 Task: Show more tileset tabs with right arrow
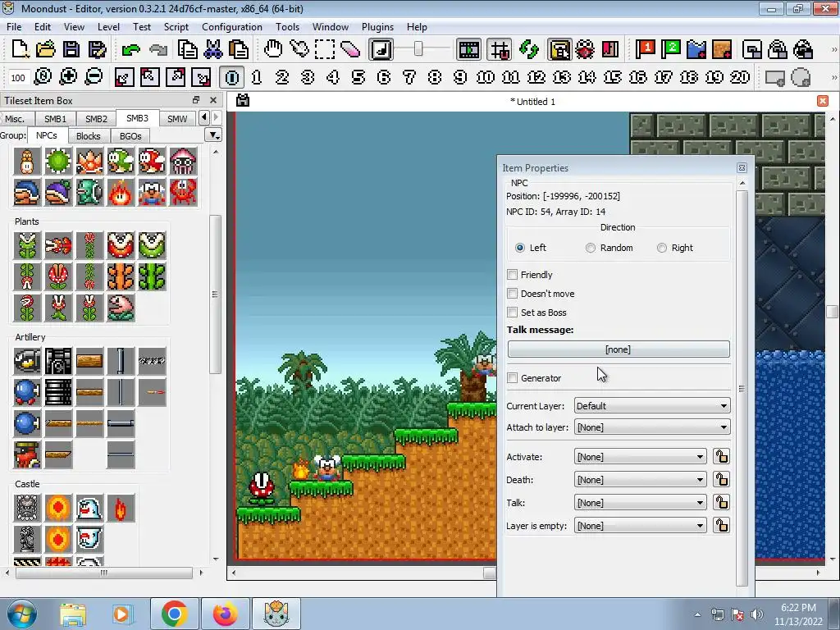[x=216, y=117]
